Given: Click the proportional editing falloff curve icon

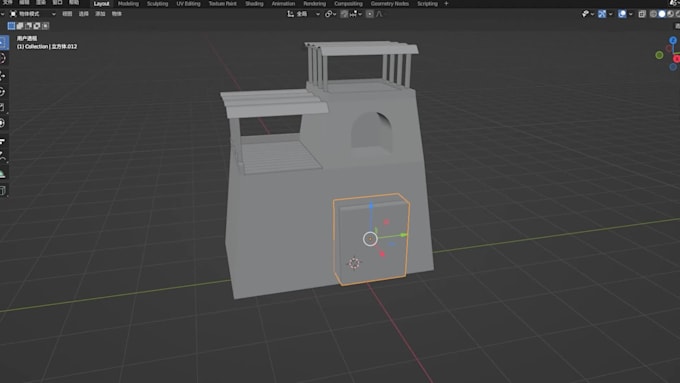Looking at the screenshot, I should pos(379,14).
